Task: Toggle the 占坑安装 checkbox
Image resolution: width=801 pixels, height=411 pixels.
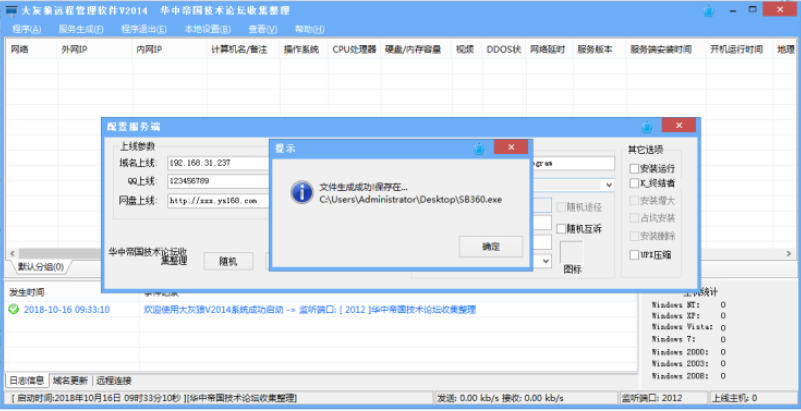Action: click(x=634, y=219)
